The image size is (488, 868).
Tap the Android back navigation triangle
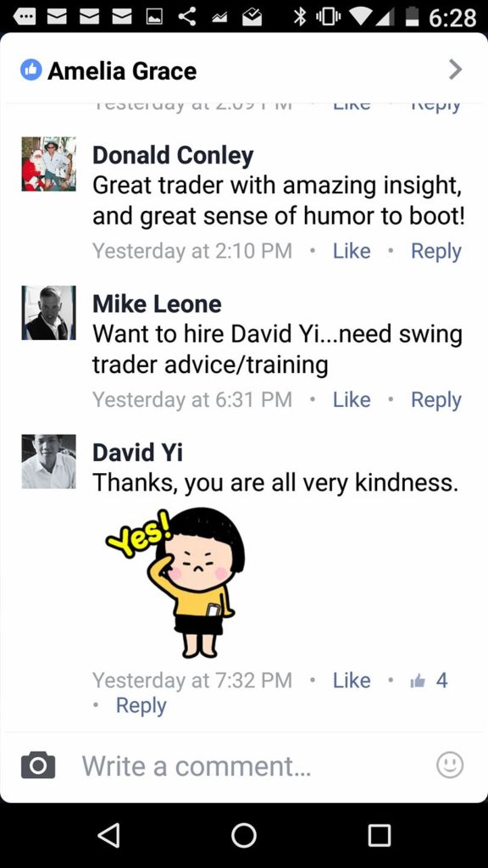(x=109, y=835)
